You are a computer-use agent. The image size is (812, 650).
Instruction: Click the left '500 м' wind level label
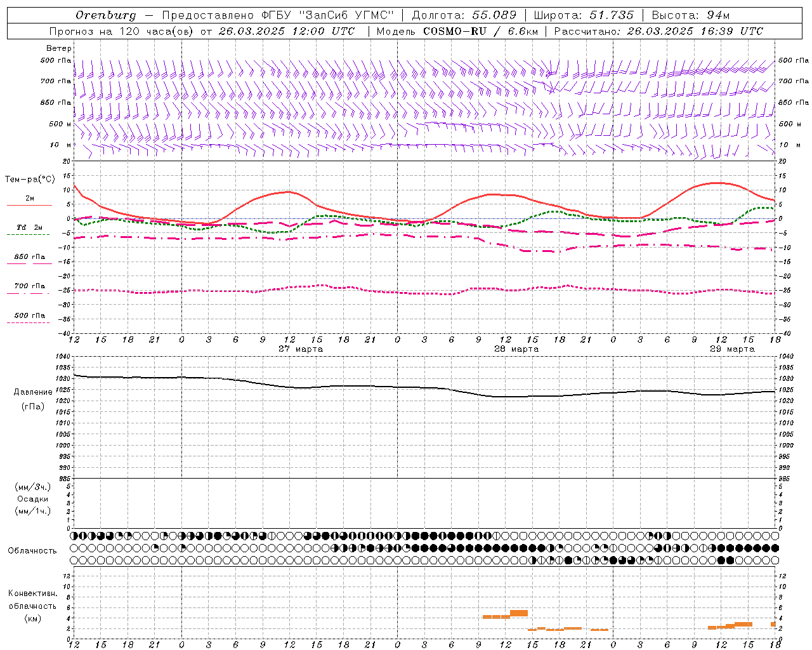tap(60, 124)
